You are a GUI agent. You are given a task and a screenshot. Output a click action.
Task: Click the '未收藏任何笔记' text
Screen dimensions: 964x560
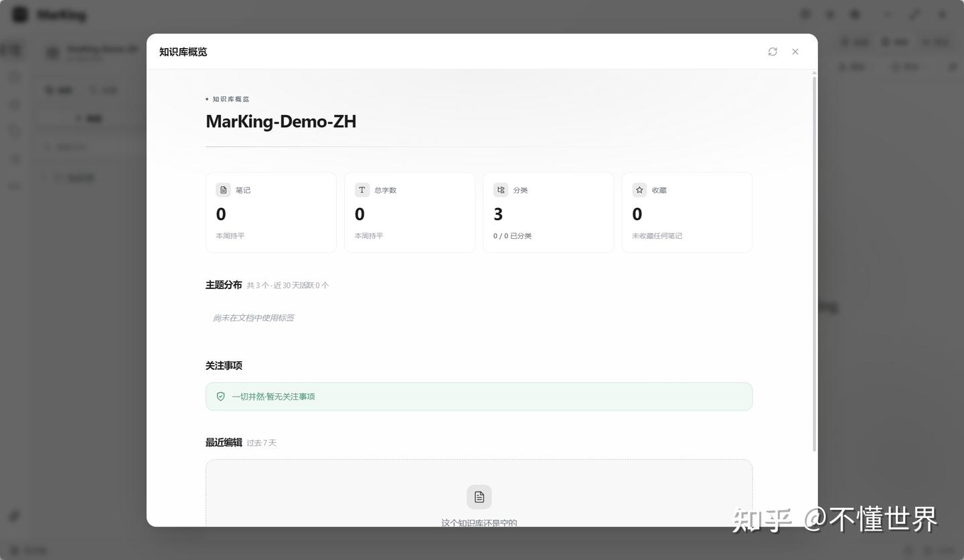coord(657,236)
